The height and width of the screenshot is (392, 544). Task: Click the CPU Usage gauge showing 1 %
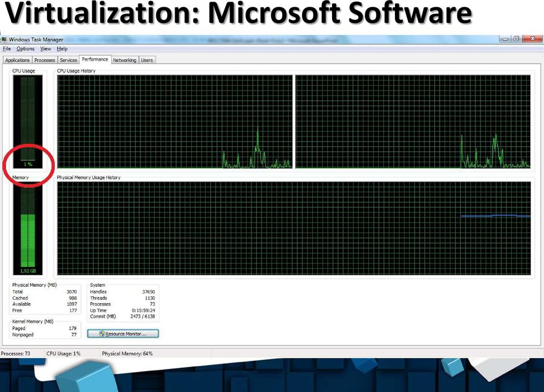[28, 122]
